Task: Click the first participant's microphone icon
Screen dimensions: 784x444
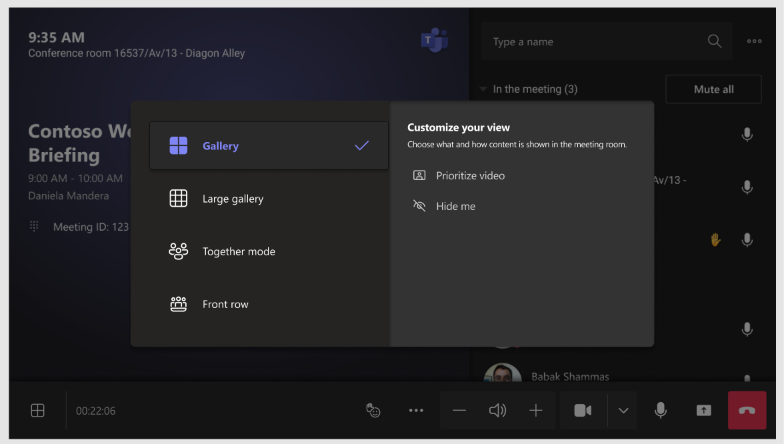Action: [x=747, y=134]
